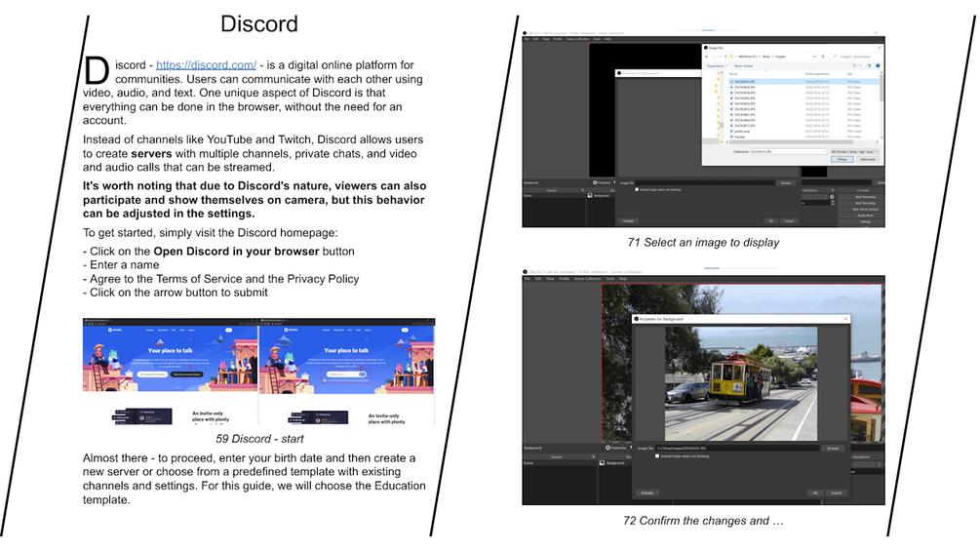Click Defaults button in figure 71 properties

pyautogui.click(x=628, y=220)
